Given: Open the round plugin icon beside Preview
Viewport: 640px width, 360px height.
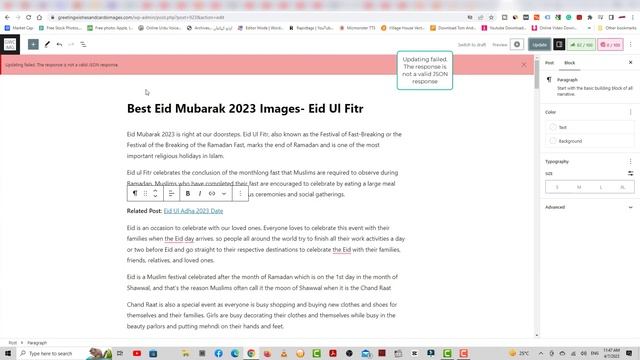Looking at the screenshot, I should pyautogui.click(x=517, y=44).
